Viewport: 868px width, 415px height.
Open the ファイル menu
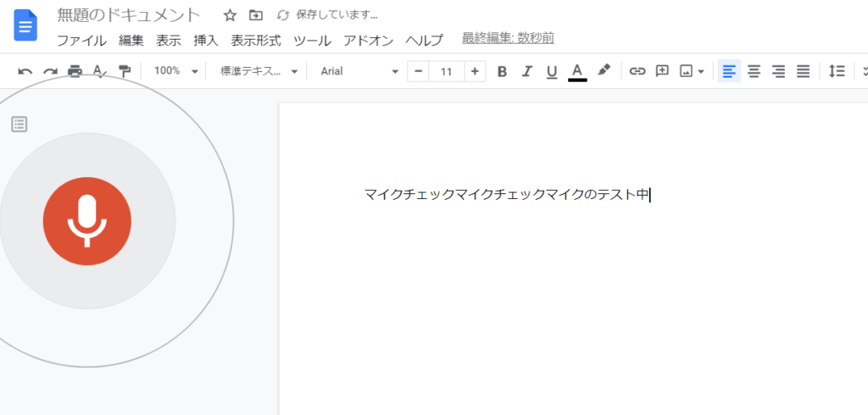(81, 41)
